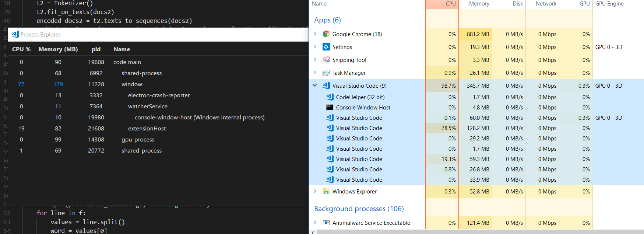644x234 pixels.
Task: Click the Snipping Tool icon
Action: [326, 60]
